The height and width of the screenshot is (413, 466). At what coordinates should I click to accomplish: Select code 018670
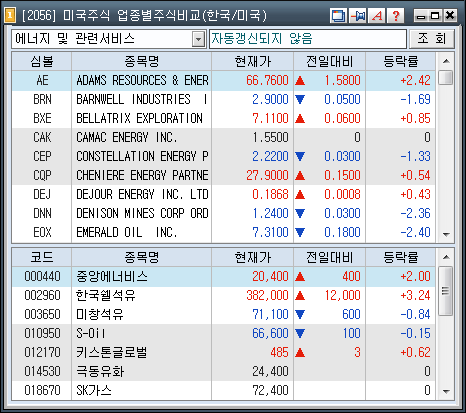click(x=42, y=390)
